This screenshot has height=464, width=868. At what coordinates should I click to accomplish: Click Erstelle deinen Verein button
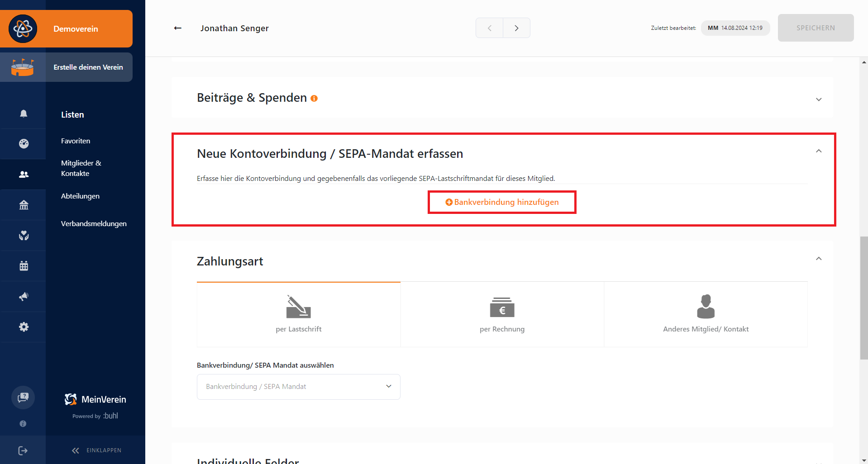[x=66, y=67]
